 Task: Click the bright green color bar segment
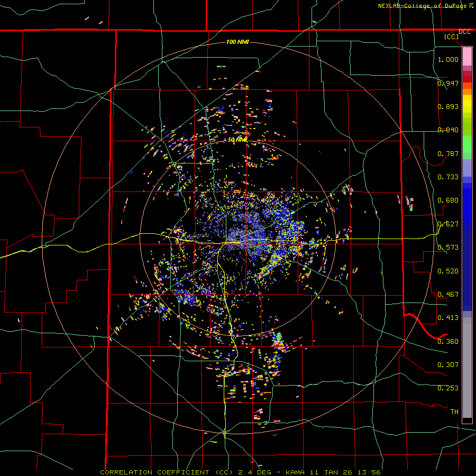click(x=467, y=144)
